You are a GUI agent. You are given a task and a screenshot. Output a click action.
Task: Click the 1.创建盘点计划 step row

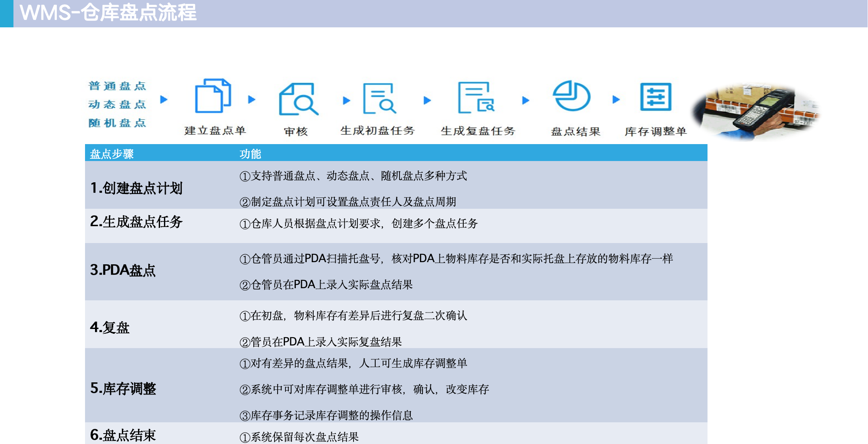[136, 188]
